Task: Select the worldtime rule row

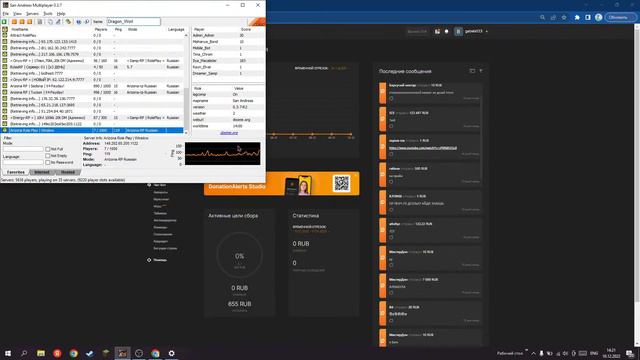Action: pos(228,126)
